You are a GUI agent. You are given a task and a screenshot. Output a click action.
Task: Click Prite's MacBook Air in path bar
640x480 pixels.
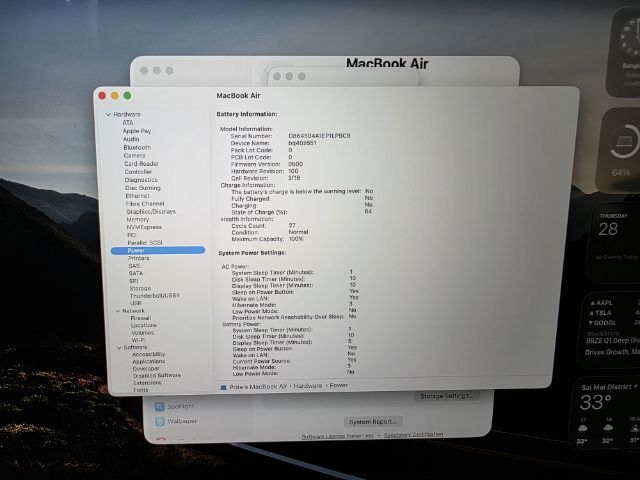pos(258,387)
